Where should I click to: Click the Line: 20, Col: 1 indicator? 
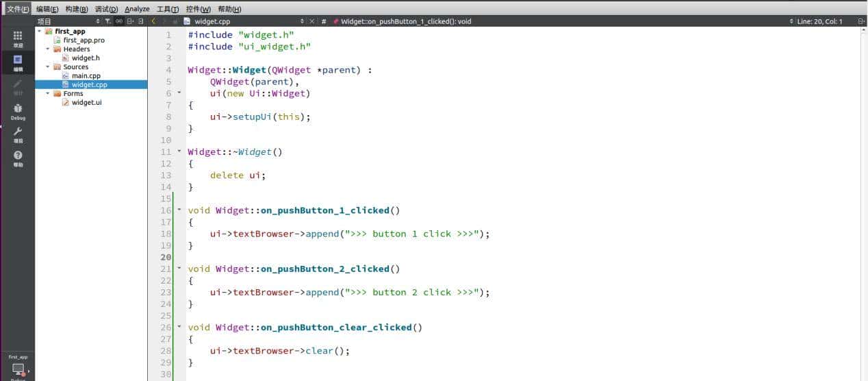pyautogui.click(x=819, y=21)
